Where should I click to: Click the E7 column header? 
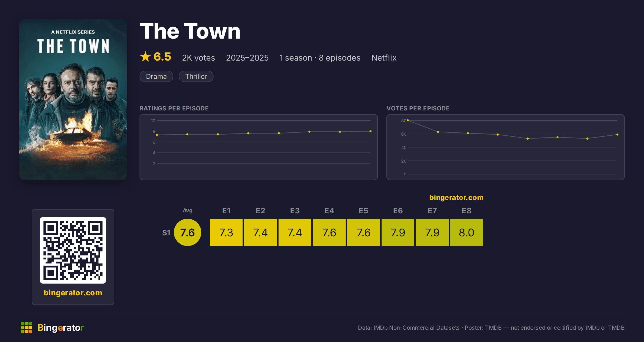coord(432,211)
